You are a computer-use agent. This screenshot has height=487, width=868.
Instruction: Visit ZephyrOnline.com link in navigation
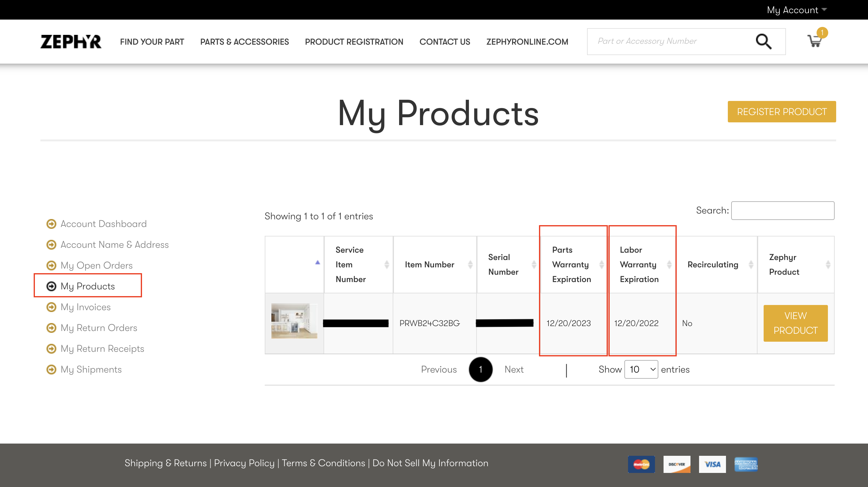click(x=527, y=42)
